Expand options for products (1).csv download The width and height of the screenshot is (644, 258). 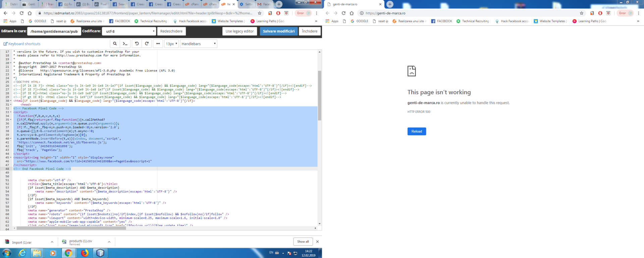click(x=109, y=242)
